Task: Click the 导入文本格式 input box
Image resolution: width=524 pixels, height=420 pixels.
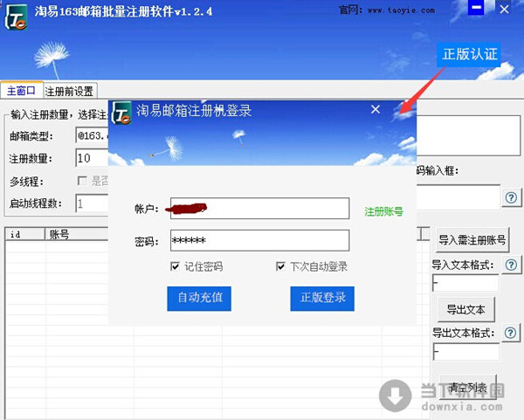Action: coord(465,283)
